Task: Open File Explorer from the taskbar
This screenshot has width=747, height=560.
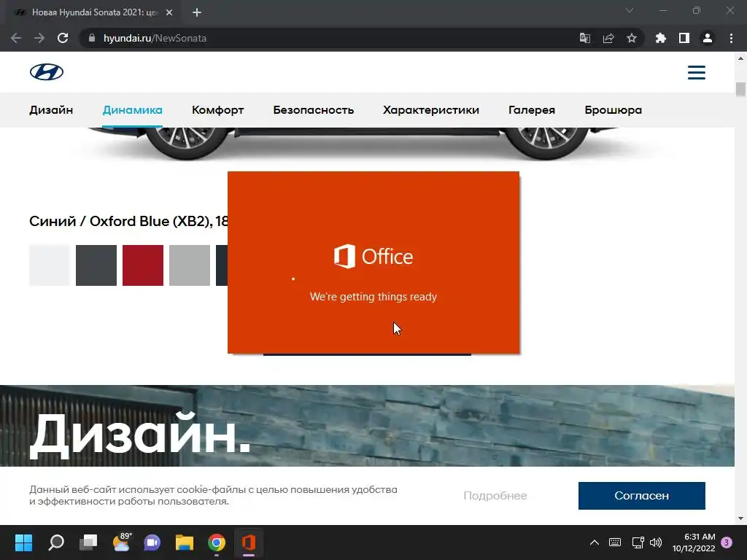Action: tap(185, 542)
